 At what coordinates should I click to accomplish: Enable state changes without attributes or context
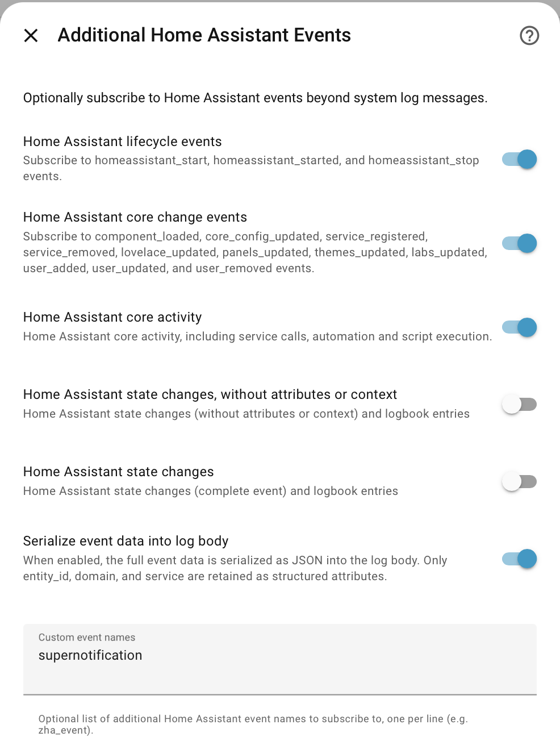pos(519,403)
